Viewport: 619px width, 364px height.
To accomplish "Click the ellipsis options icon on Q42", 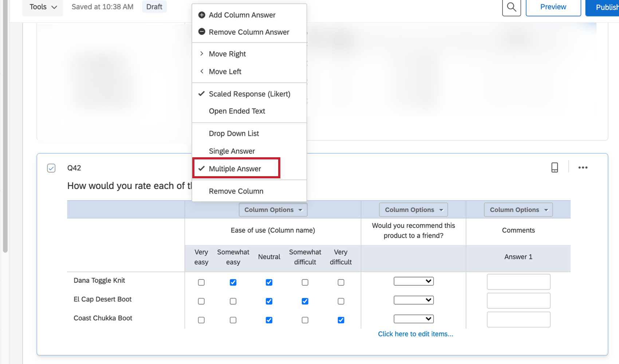I will [583, 167].
